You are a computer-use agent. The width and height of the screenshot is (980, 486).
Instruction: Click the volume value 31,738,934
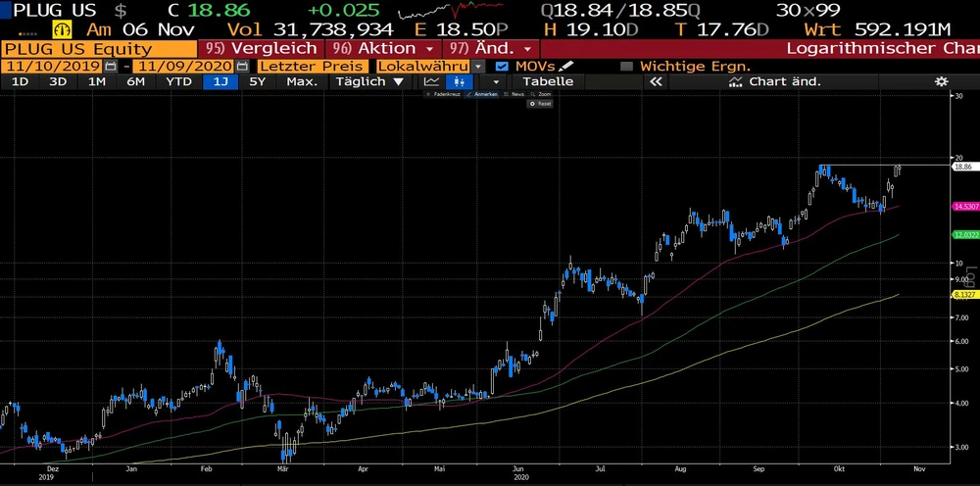(x=332, y=29)
